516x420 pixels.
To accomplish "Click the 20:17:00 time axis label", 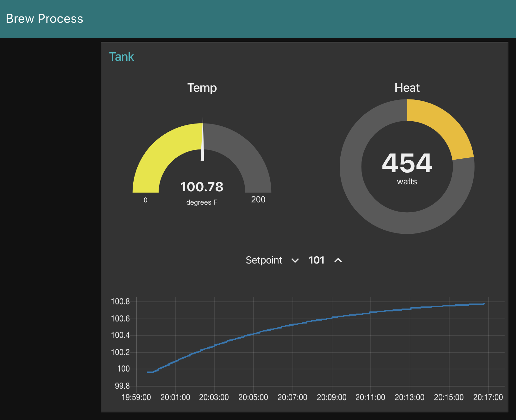I will (x=488, y=397).
